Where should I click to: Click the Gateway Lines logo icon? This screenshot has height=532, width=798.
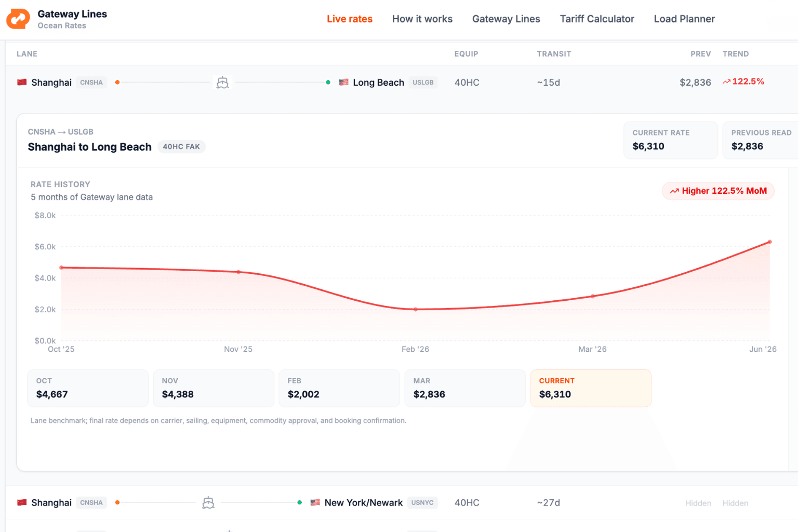coord(18,19)
